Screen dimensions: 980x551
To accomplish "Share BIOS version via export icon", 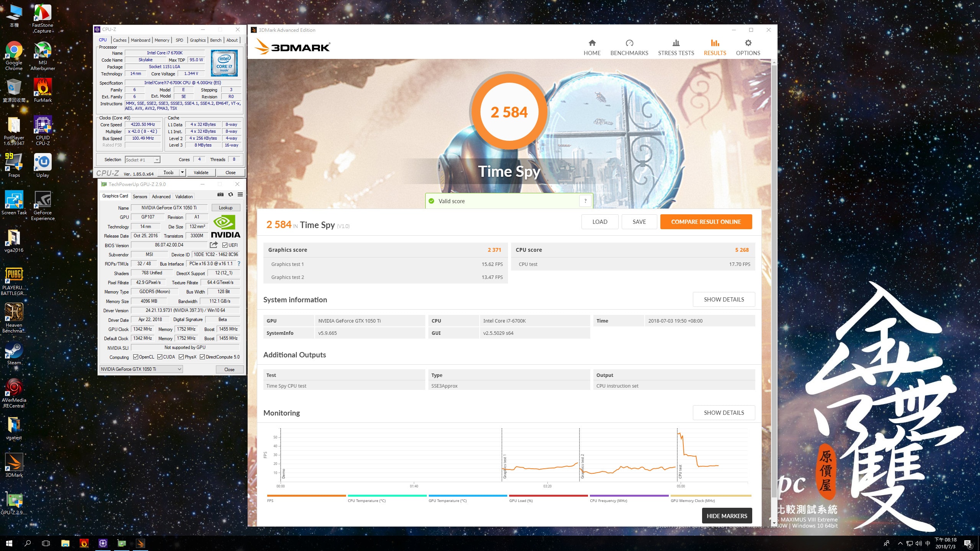I will pyautogui.click(x=214, y=245).
